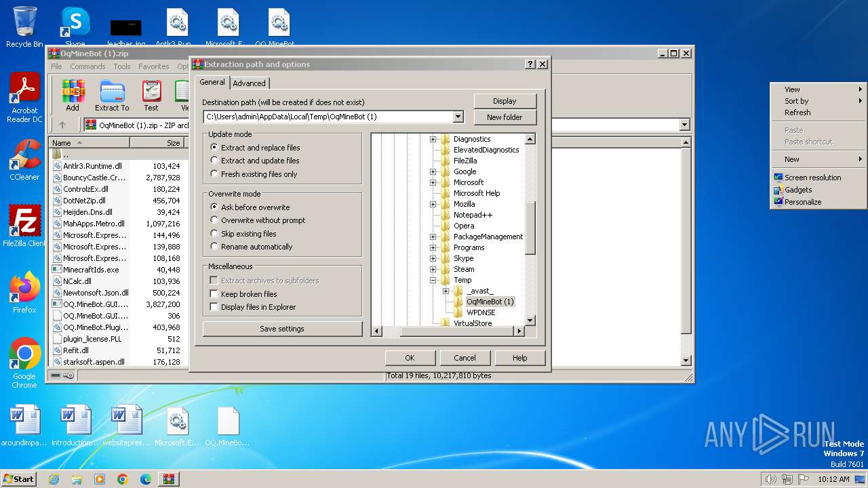This screenshot has width=868, height=488.
Task: Open Edge from the taskbar
Action: click(146, 479)
